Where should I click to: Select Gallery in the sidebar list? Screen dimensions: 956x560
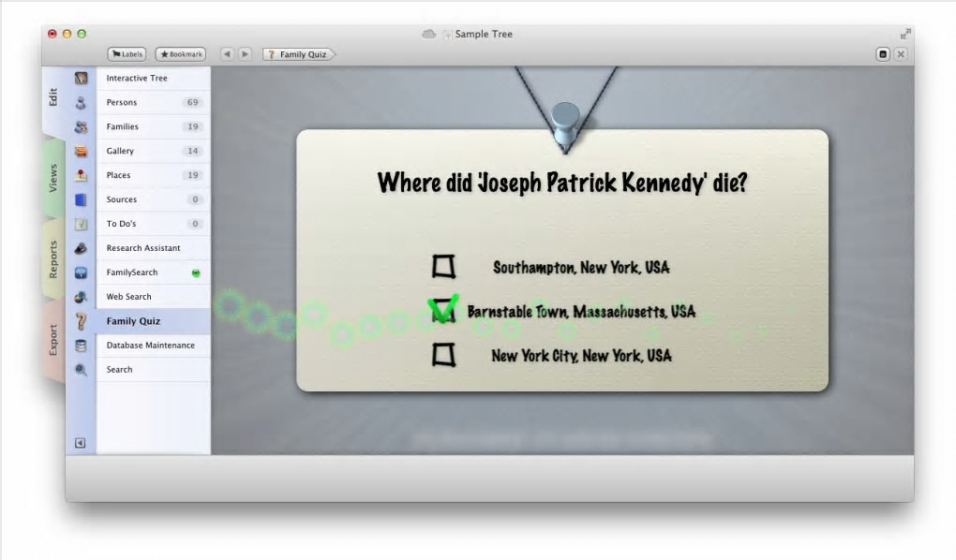(153, 151)
